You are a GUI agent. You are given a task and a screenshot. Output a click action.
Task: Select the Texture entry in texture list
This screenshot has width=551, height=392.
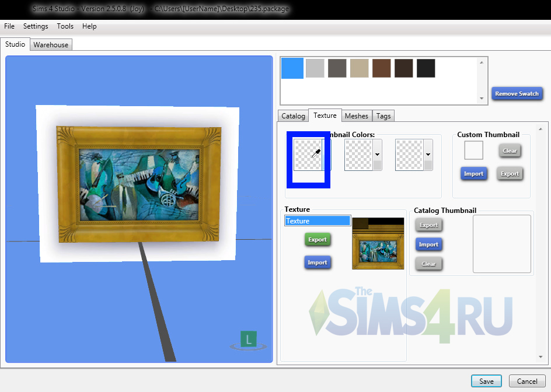pyautogui.click(x=317, y=221)
